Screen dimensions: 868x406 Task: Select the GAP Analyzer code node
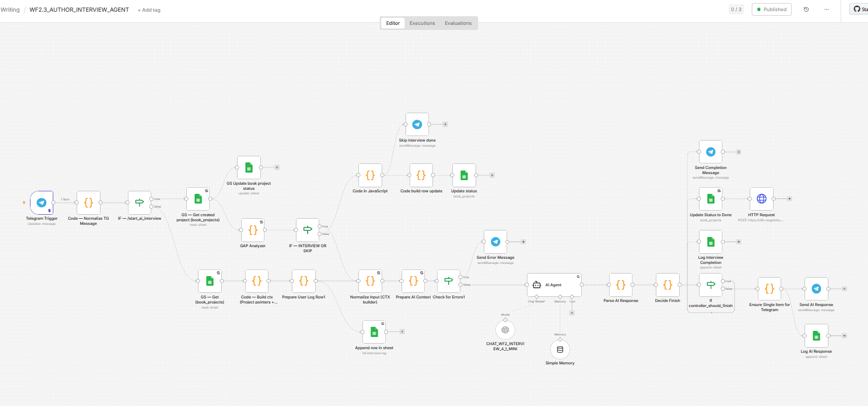[x=253, y=230]
